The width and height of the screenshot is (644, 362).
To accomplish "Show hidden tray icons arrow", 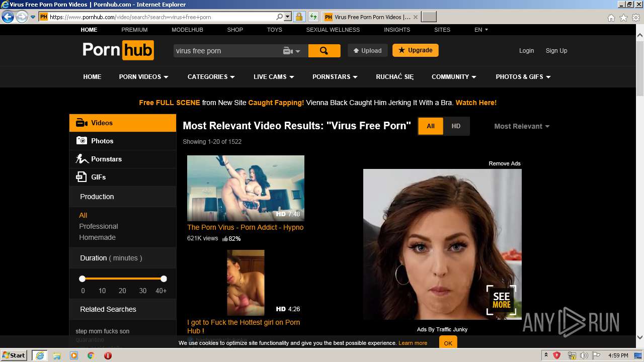I will [546, 355].
